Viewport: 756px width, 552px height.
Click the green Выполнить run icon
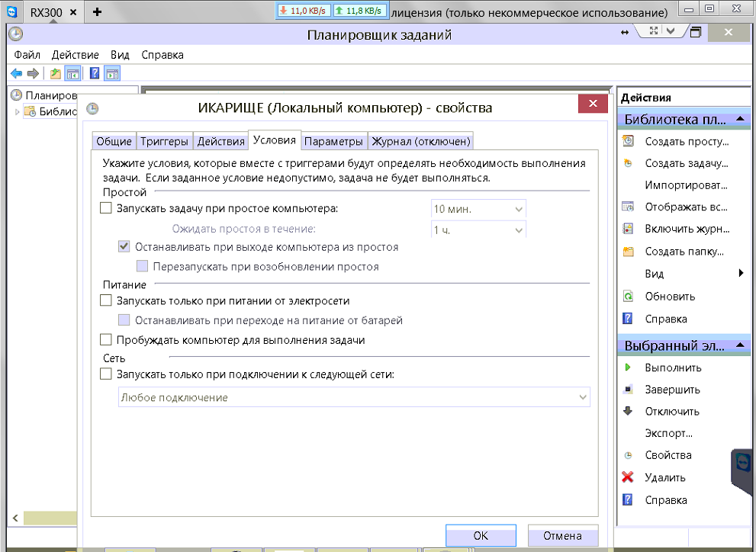point(628,367)
